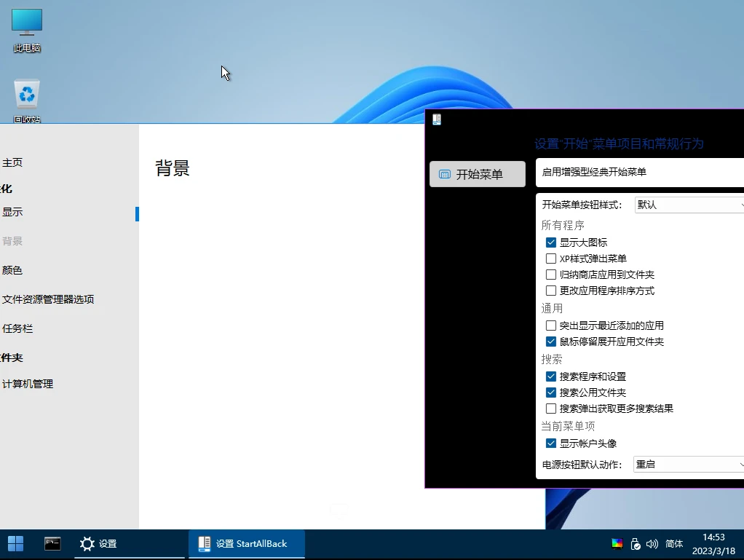Open the 开始菜单按钮样式 dropdown

[689, 205]
